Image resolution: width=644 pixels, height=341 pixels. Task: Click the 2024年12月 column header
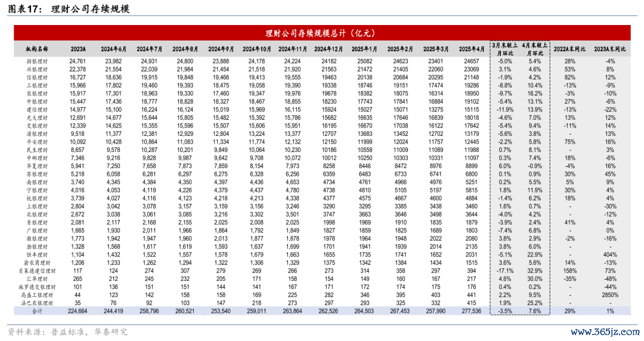[x=329, y=49]
